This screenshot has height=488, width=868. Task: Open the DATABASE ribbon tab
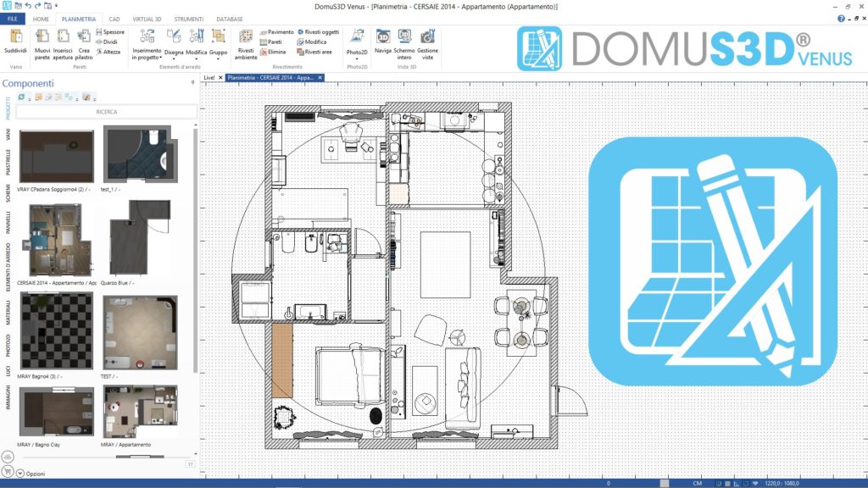point(229,19)
